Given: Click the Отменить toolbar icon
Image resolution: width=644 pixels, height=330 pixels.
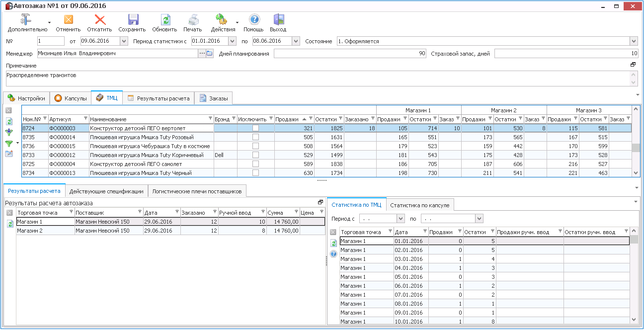Looking at the screenshot, I should (68, 19).
